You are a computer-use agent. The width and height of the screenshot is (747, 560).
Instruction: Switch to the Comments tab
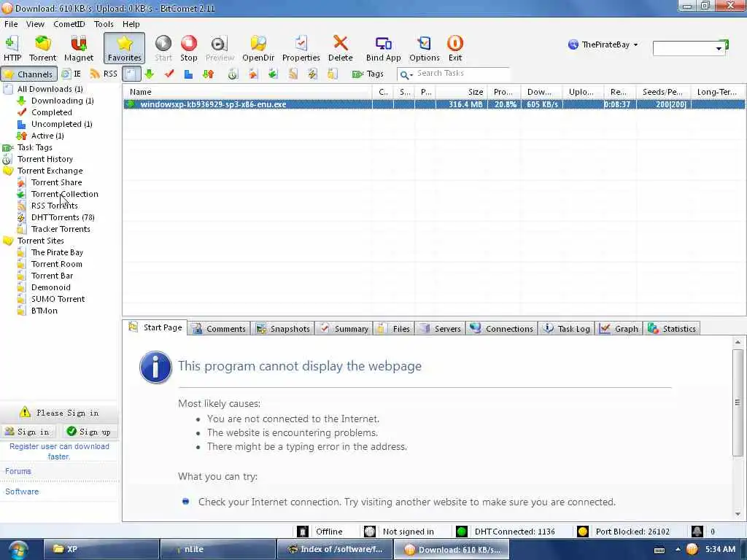[219, 329]
